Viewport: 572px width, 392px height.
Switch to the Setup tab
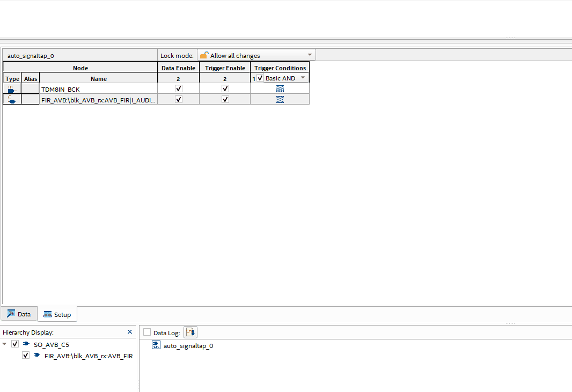(57, 314)
